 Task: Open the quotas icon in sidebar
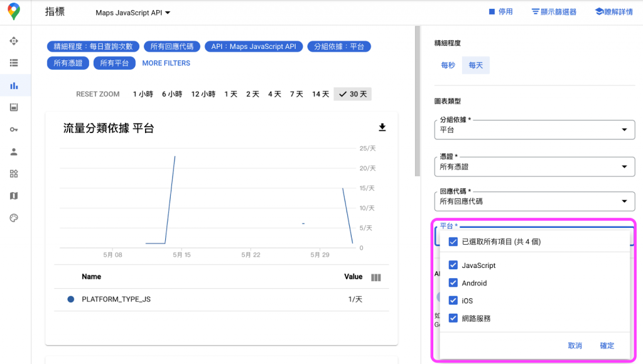coord(14,107)
